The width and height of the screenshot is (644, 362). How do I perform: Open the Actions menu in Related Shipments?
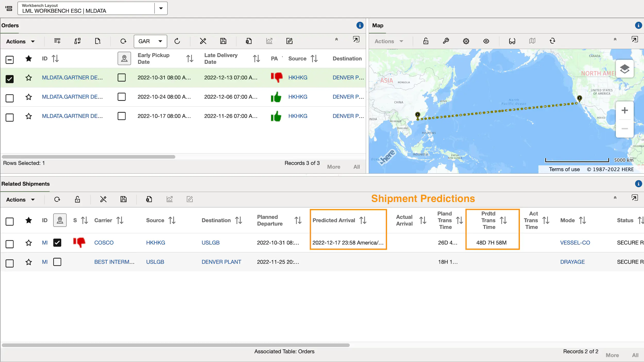[20, 199]
